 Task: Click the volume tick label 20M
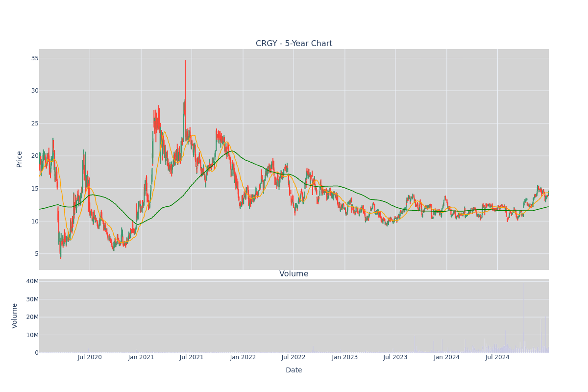tap(32, 317)
